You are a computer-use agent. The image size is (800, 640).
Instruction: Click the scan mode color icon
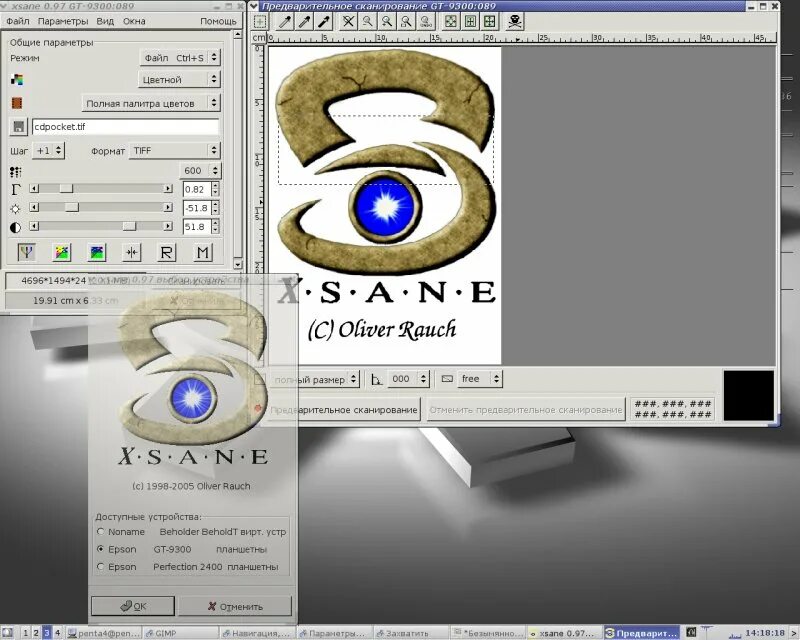click(17, 79)
